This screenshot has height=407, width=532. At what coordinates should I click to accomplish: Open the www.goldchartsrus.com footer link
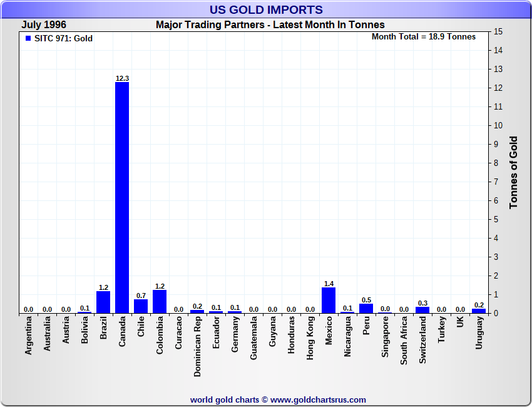tap(318, 399)
